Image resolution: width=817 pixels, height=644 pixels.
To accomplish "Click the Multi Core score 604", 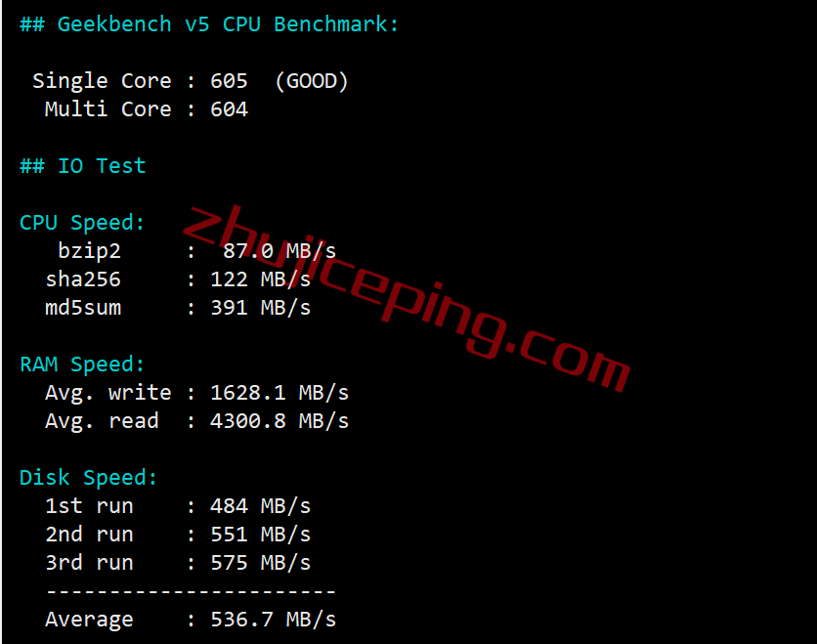I will click(229, 109).
